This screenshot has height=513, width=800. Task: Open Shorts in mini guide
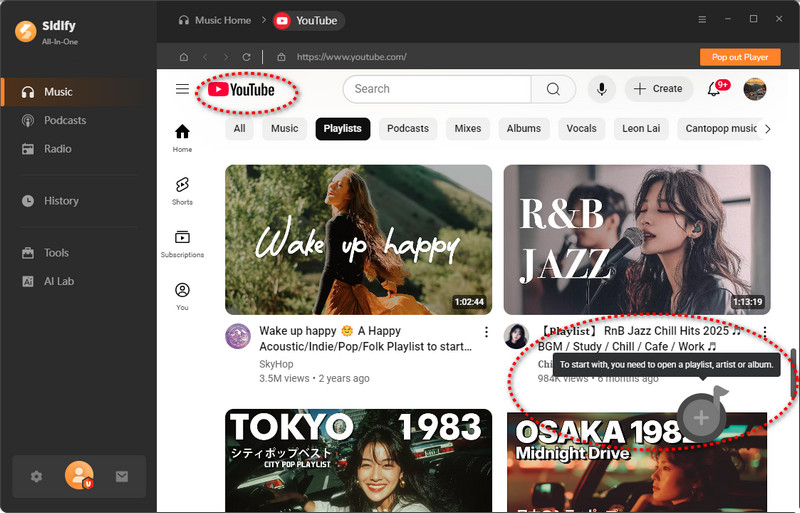point(182,191)
